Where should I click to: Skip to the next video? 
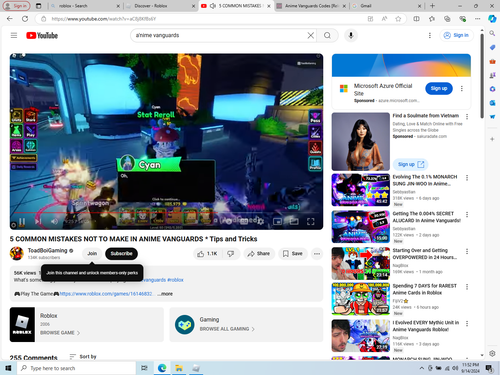(x=38, y=221)
